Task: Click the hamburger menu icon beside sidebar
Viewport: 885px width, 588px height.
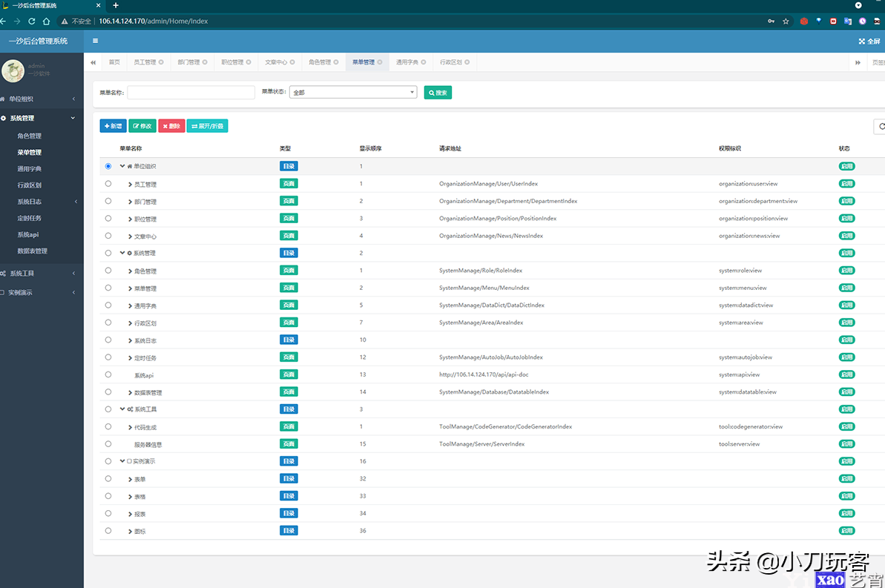Action: click(95, 41)
